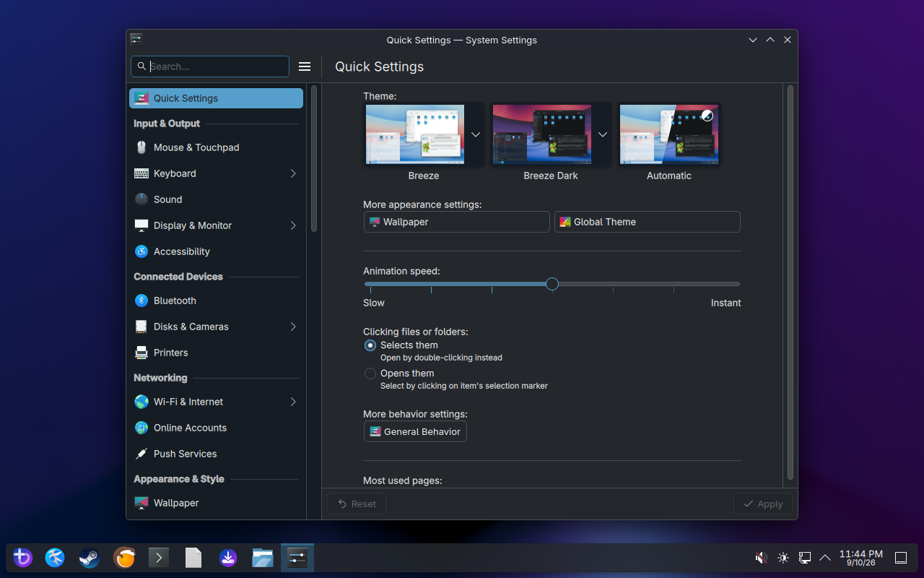924x578 pixels.
Task: Open the downloads app icon in taskbar
Action: [228, 558]
